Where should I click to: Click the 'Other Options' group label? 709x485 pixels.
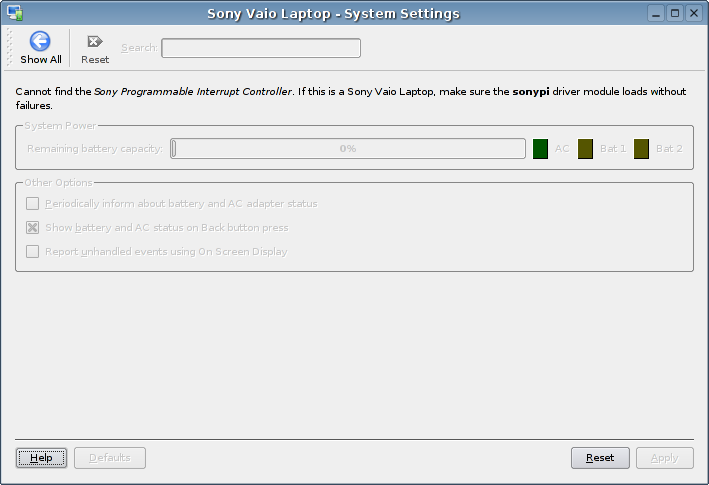click(58, 183)
